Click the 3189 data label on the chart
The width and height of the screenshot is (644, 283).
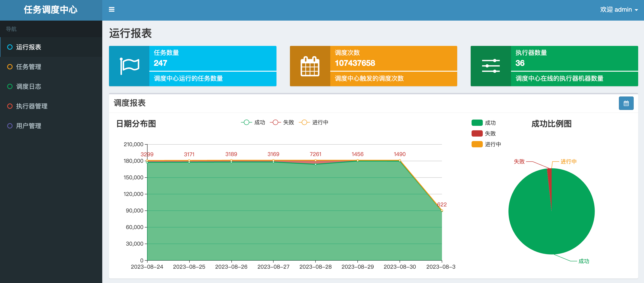point(231,154)
